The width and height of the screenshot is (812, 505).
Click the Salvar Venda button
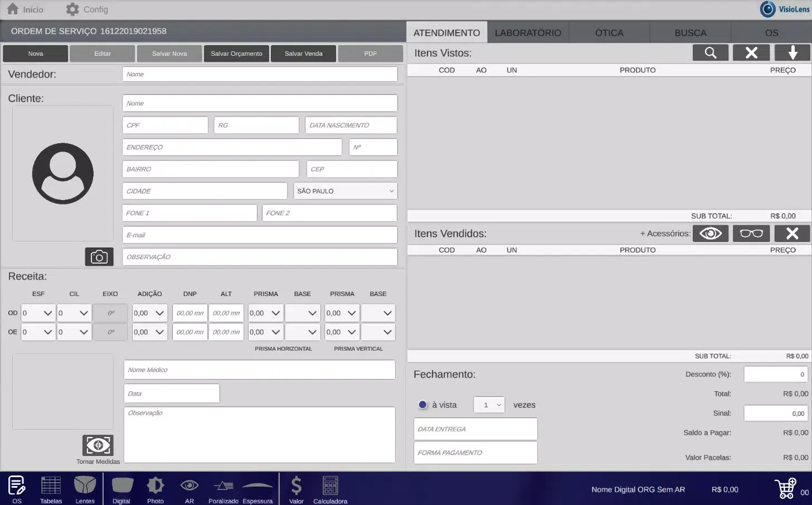303,54
